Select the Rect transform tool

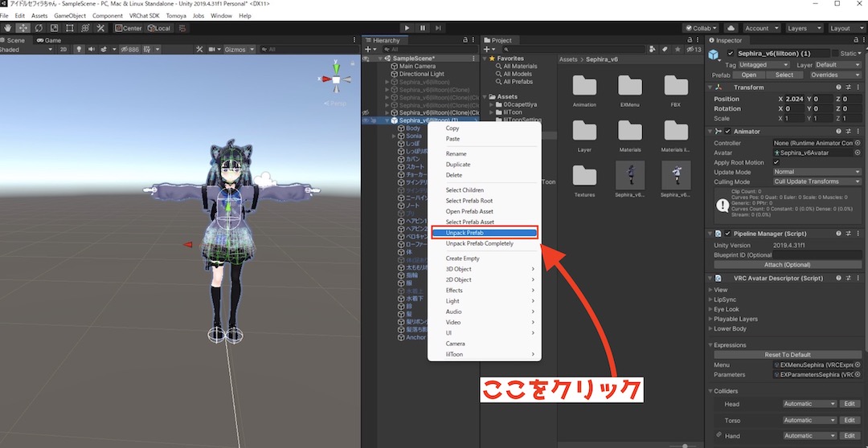[70, 28]
